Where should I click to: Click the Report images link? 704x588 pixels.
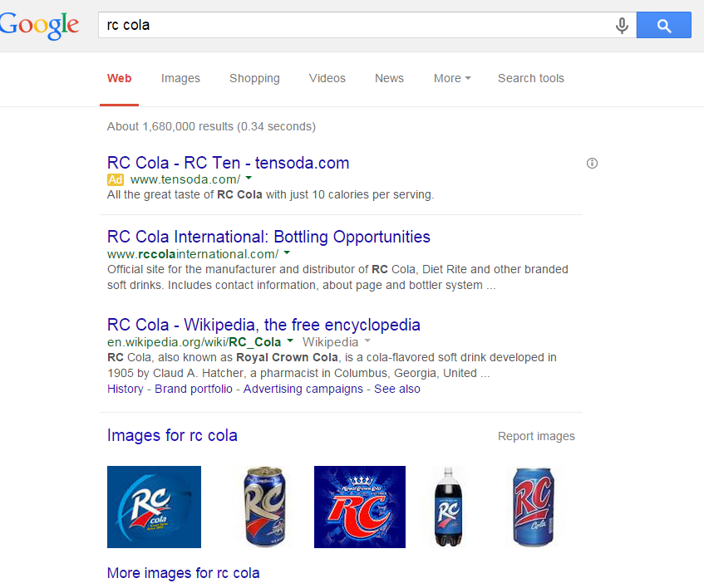536,436
